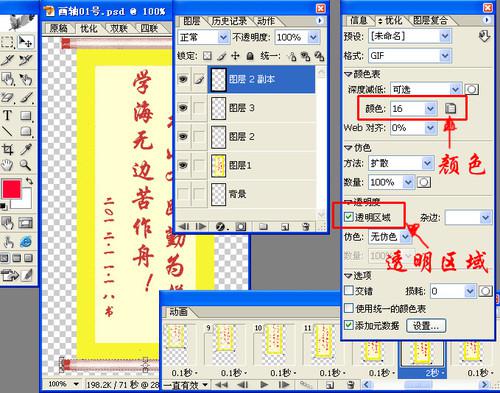Add layer mask in Layers panel
The width and height of the screenshot is (500, 393).
pyautogui.click(x=241, y=227)
